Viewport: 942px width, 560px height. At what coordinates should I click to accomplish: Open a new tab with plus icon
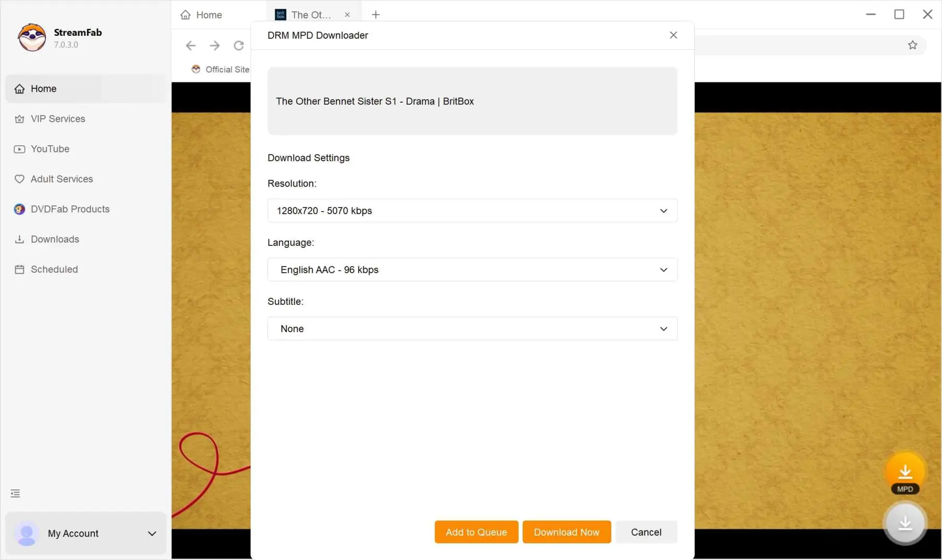click(376, 15)
